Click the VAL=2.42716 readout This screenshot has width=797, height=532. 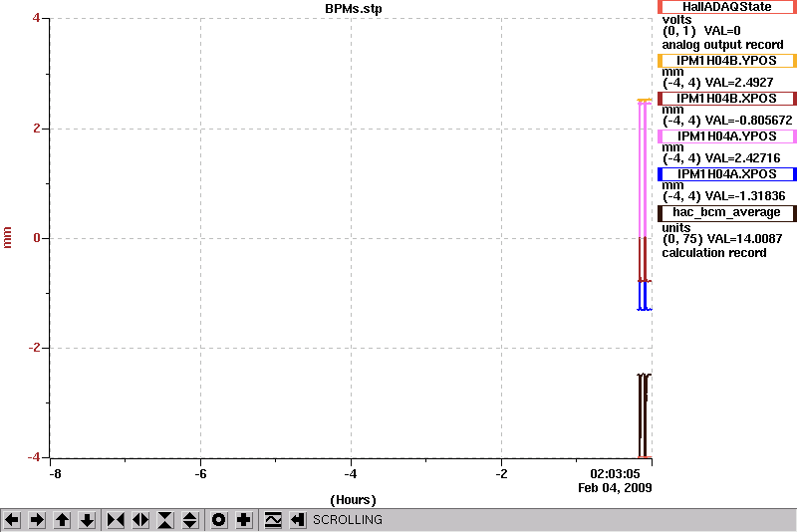[x=742, y=158]
